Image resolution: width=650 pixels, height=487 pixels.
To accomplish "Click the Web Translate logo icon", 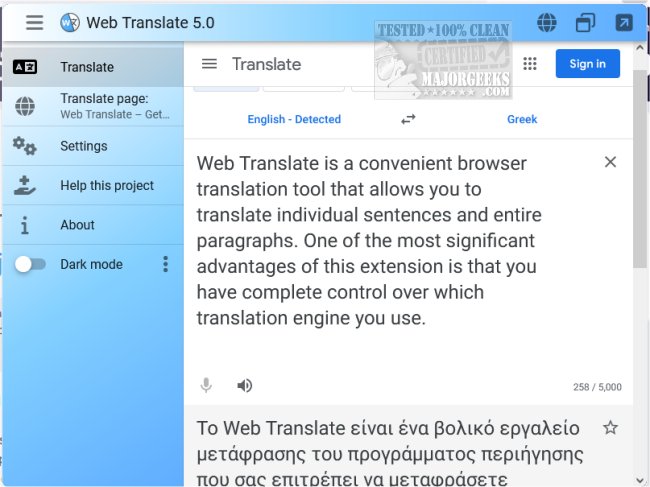I will click(70, 22).
